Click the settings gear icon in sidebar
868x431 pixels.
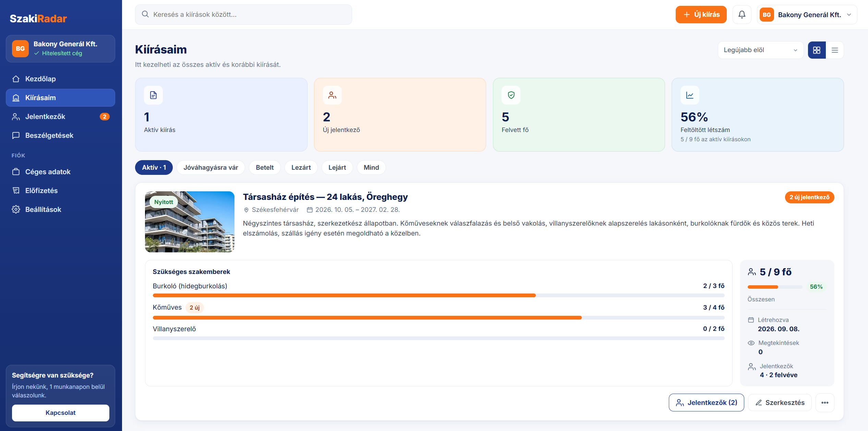[16, 209]
